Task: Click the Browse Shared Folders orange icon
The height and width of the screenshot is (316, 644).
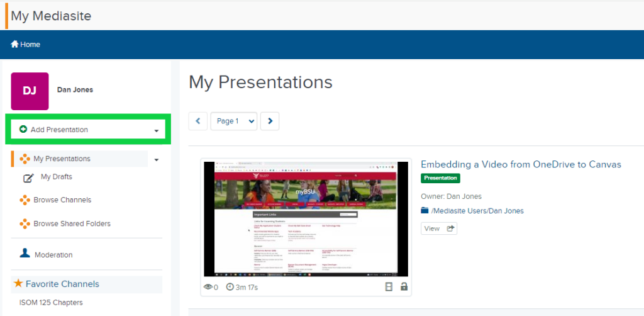Action: (x=25, y=224)
